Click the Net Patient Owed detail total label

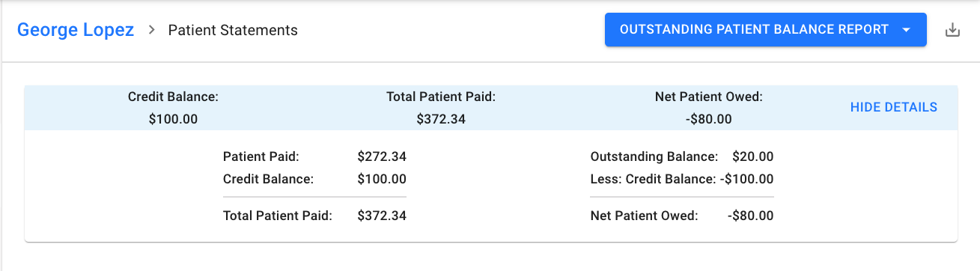point(644,216)
